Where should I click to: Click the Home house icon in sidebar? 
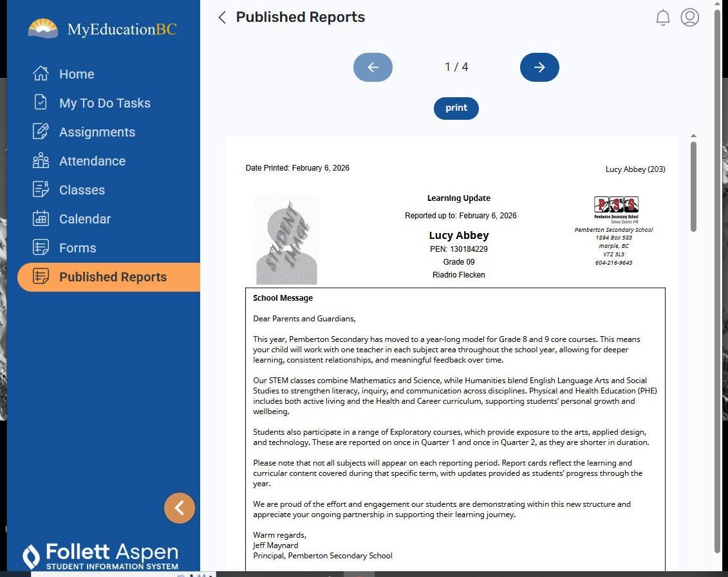click(x=41, y=74)
